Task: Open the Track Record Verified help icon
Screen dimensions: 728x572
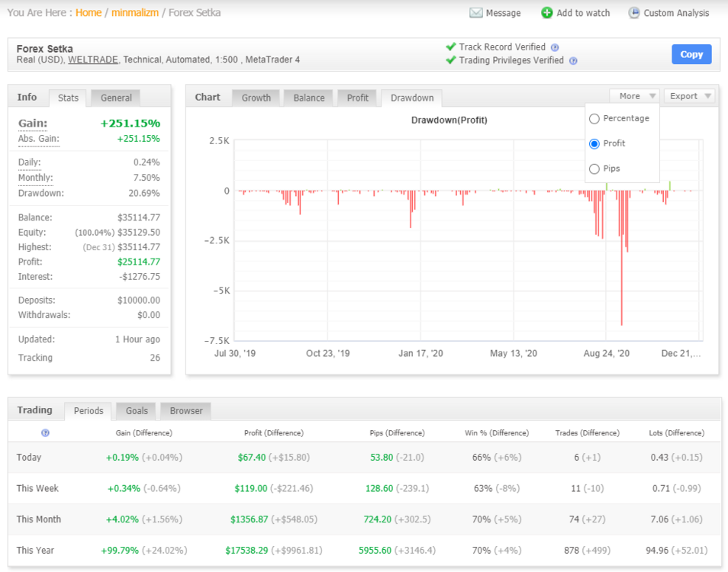Action: coord(555,47)
